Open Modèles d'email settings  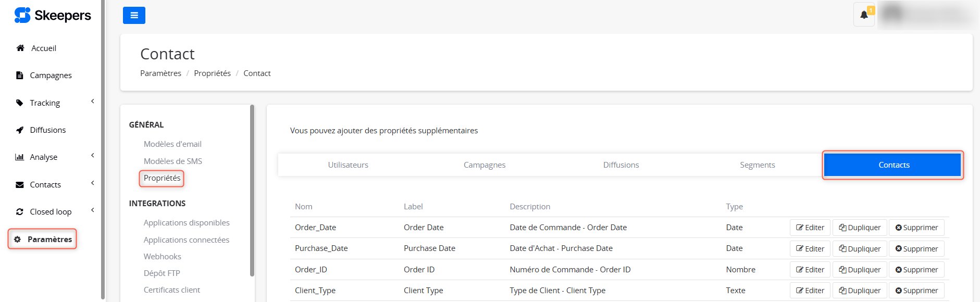172,144
